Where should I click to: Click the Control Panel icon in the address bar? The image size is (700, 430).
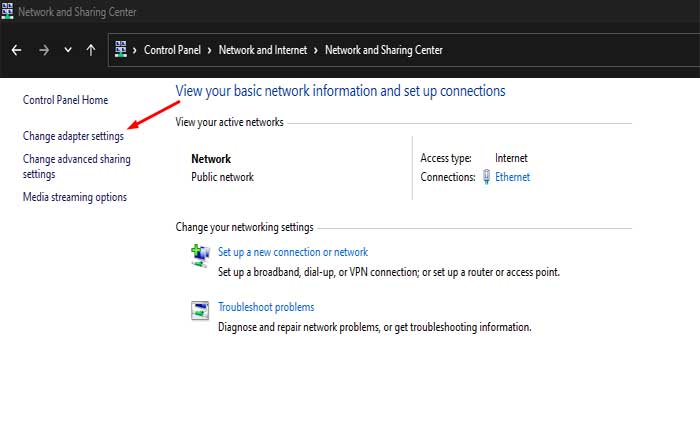pyautogui.click(x=122, y=49)
